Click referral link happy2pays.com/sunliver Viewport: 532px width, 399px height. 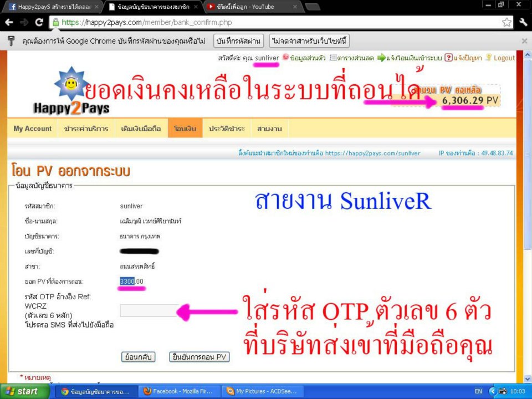[x=372, y=154]
